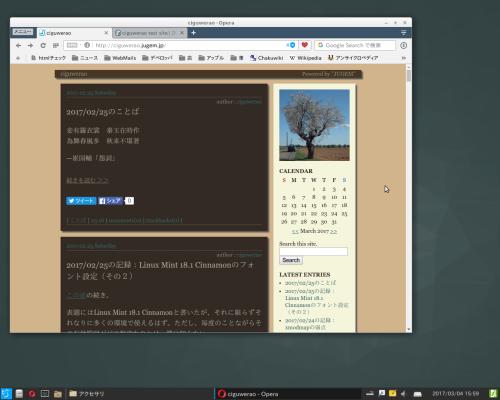Open the アップル bookmarks folder
Screen dimensions: 500x400
[x=211, y=58]
